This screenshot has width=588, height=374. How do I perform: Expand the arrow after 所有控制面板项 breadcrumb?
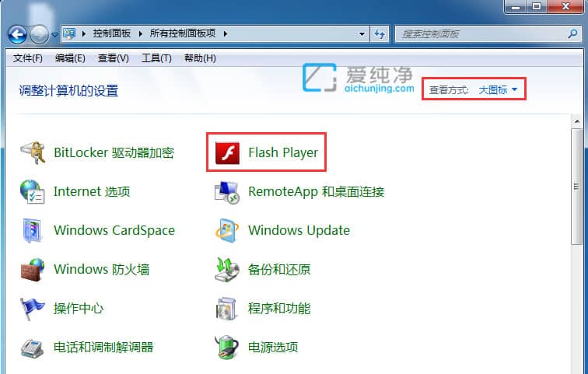226,33
